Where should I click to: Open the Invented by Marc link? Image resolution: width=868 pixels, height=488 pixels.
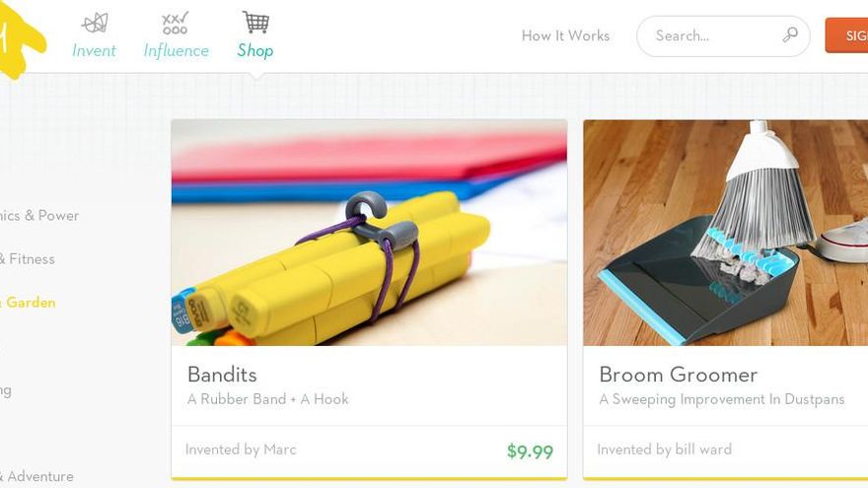click(x=241, y=450)
